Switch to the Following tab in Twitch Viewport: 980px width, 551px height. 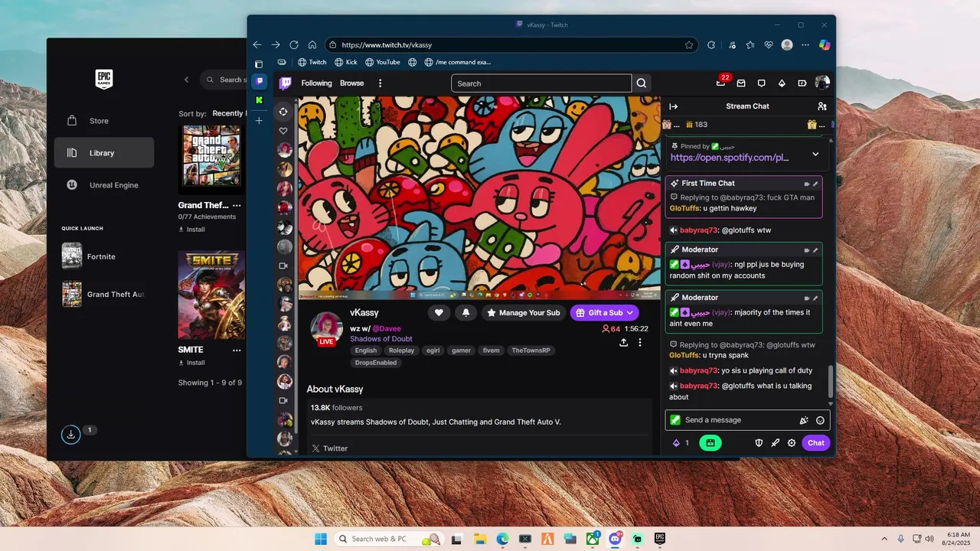[x=316, y=83]
